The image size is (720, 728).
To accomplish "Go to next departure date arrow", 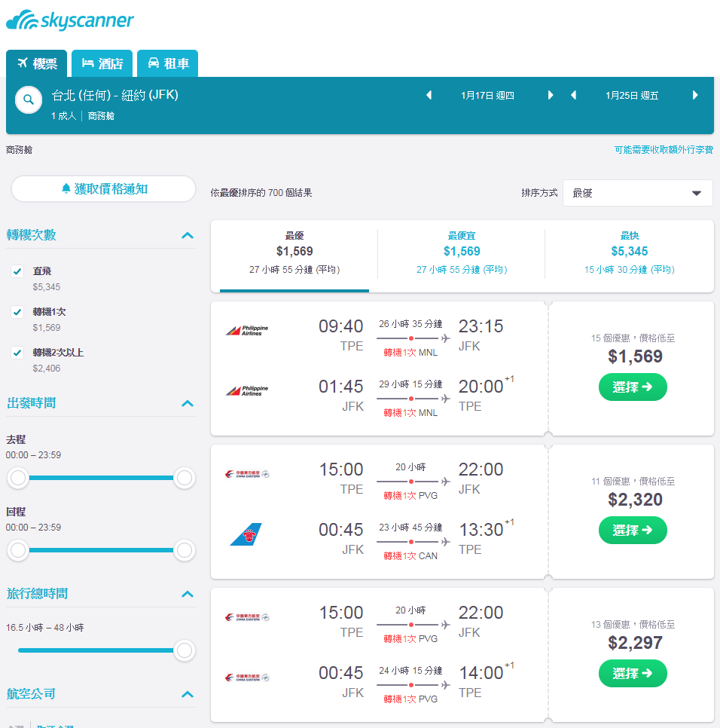I will 551,95.
